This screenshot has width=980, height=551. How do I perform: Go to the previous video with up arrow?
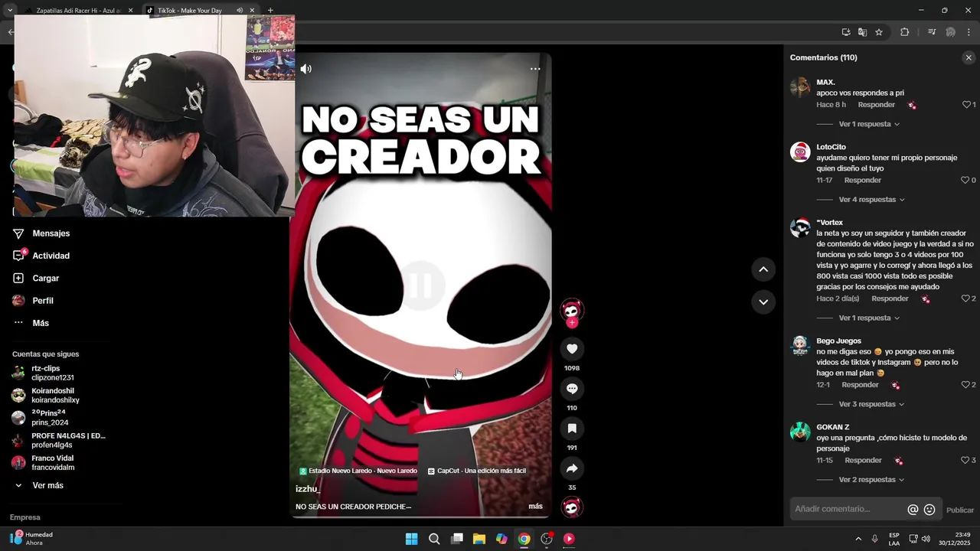(763, 269)
